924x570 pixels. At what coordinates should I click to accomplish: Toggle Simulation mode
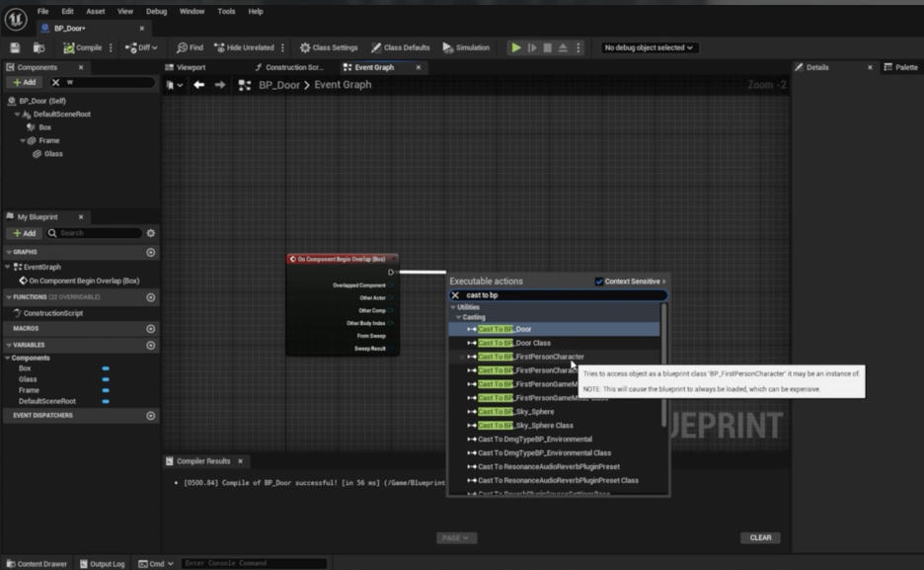point(466,47)
